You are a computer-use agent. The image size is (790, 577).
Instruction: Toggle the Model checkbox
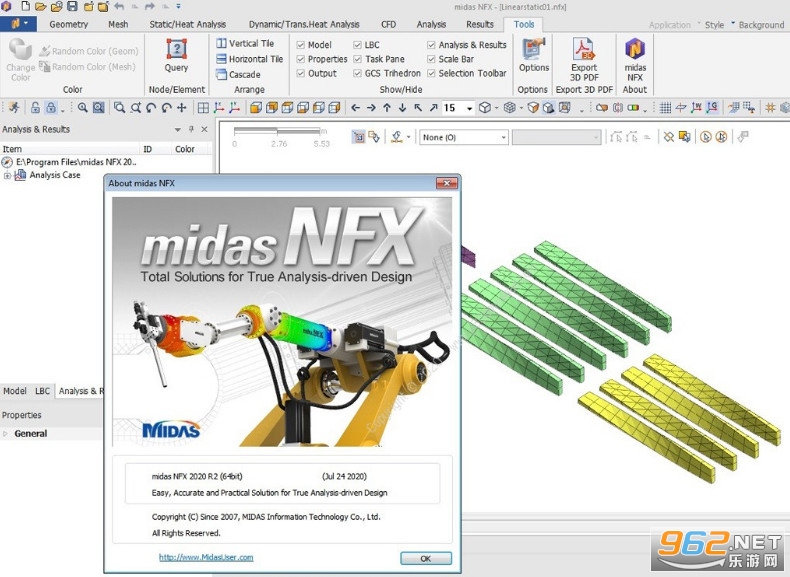point(301,45)
